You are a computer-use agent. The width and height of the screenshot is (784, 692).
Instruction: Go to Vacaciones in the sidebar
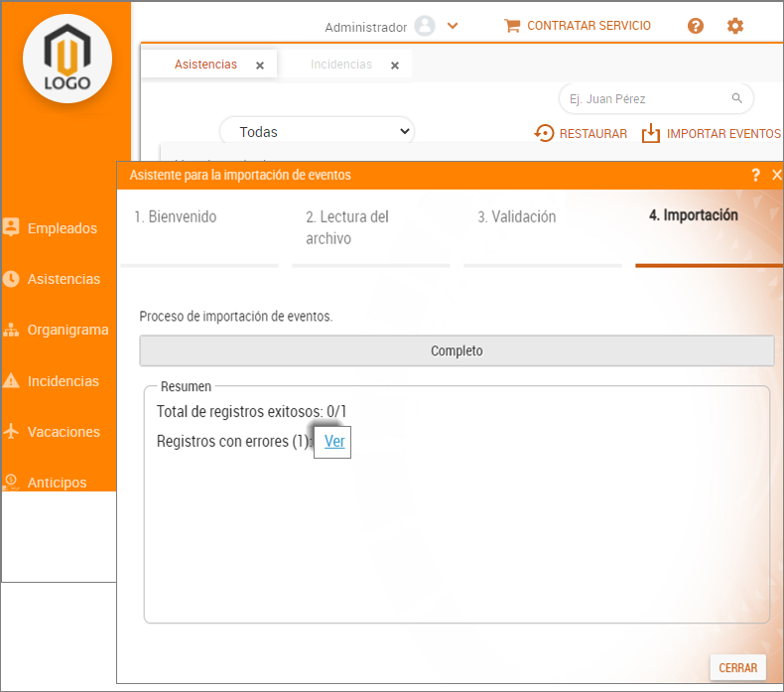tap(63, 432)
